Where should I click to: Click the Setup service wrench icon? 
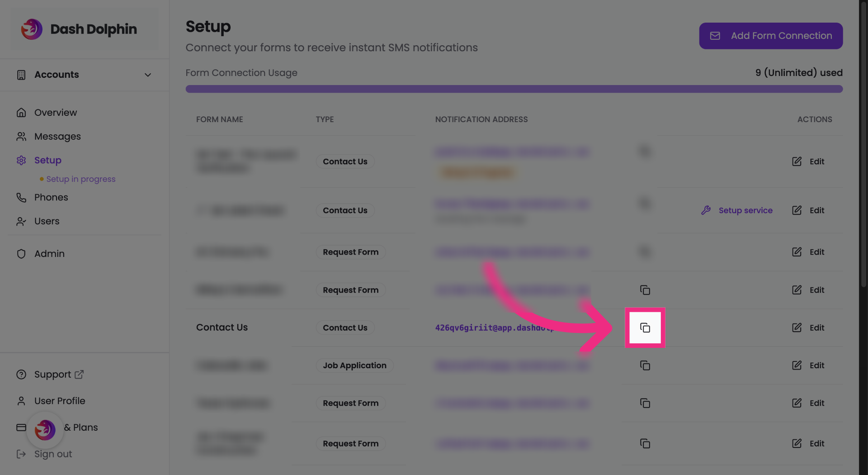[706, 210]
